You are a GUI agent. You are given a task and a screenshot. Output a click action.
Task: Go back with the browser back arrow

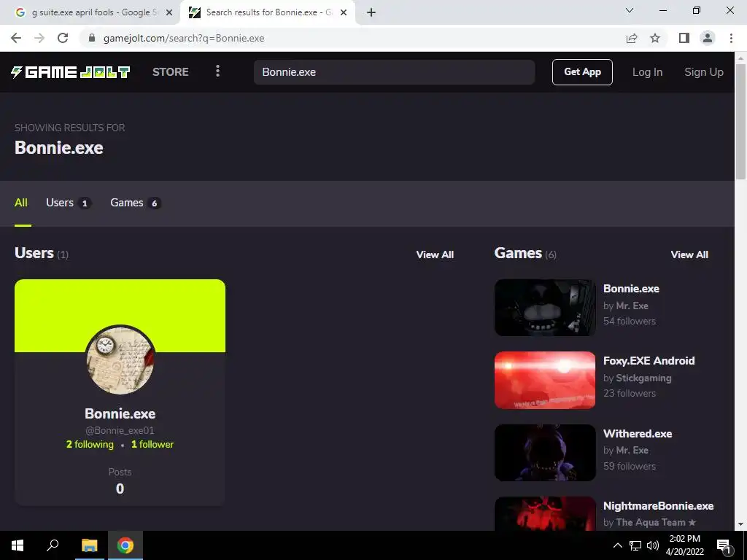click(16, 38)
